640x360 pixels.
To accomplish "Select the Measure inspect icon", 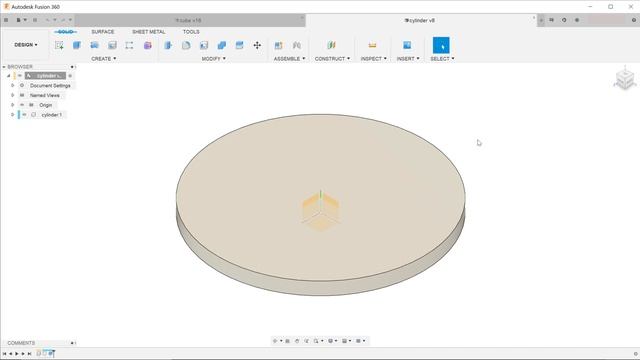I will point(372,45).
